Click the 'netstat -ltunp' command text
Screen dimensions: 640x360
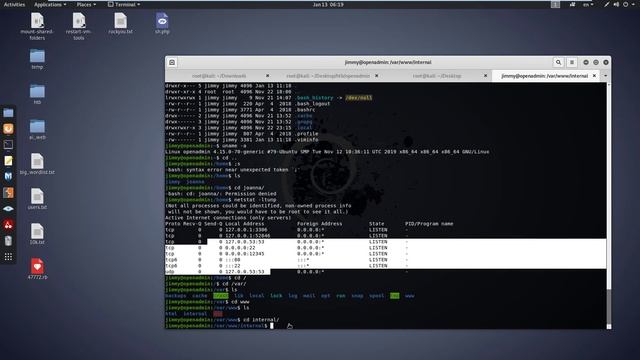click(255, 200)
